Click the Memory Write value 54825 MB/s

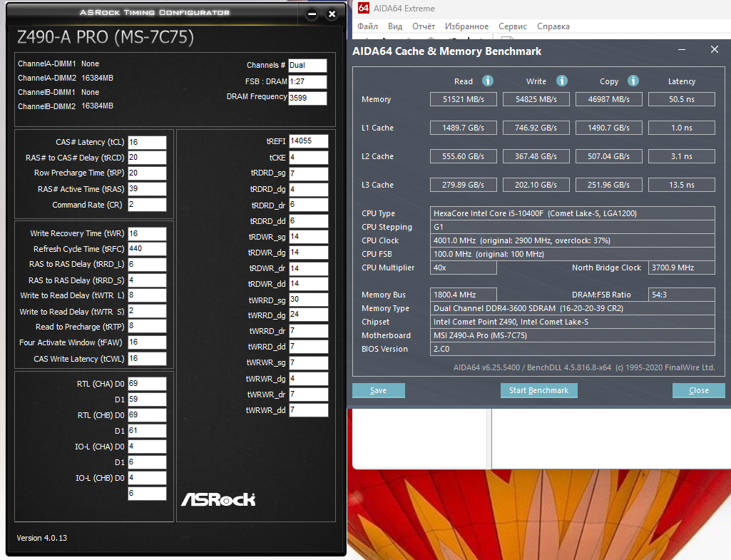(x=536, y=99)
